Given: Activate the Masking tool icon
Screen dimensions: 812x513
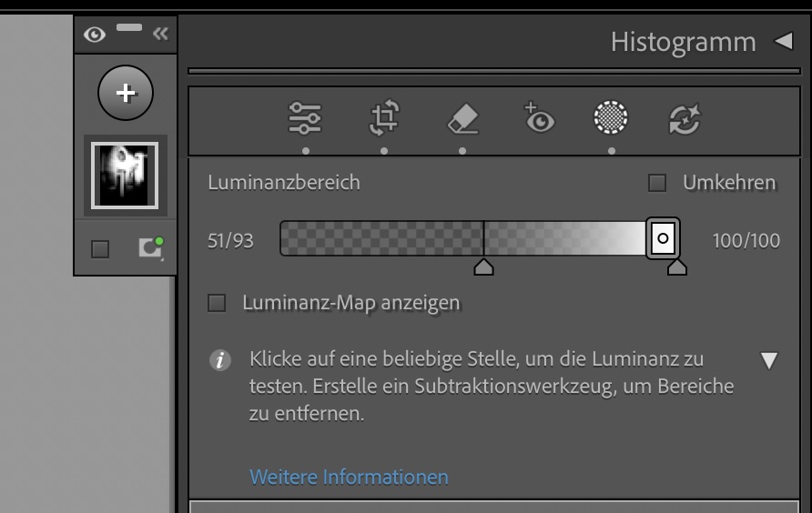Looking at the screenshot, I should pos(611,118).
